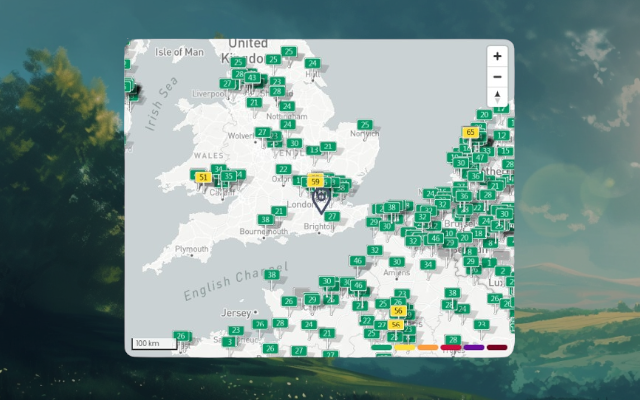This screenshot has height=400, width=640.
Task: Click the dark location pin over London
Action: coord(321,201)
